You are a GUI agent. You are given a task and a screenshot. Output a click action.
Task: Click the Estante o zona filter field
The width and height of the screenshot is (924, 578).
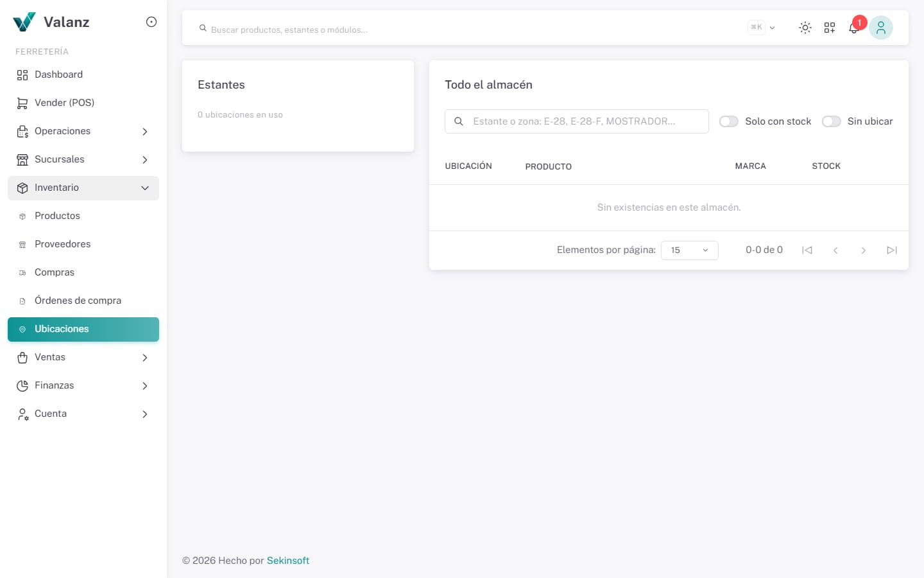(x=577, y=121)
